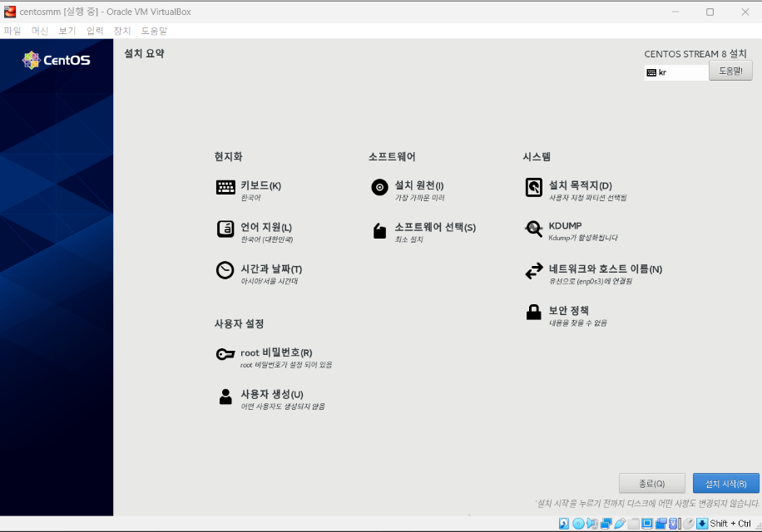Click the '사용자 지정 파티션 선택됨' status text
The image size is (762, 532).
(x=587, y=198)
